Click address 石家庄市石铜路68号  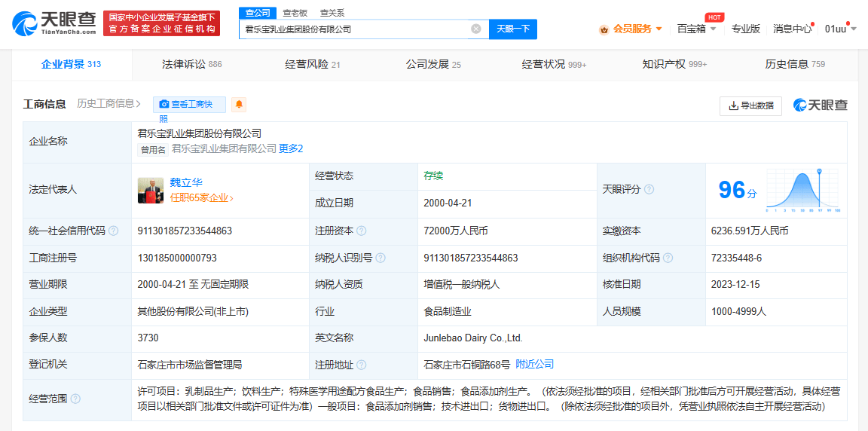[x=466, y=365]
